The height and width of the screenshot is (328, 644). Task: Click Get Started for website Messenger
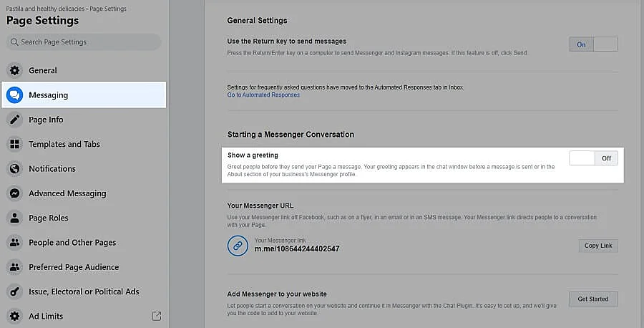(x=593, y=299)
